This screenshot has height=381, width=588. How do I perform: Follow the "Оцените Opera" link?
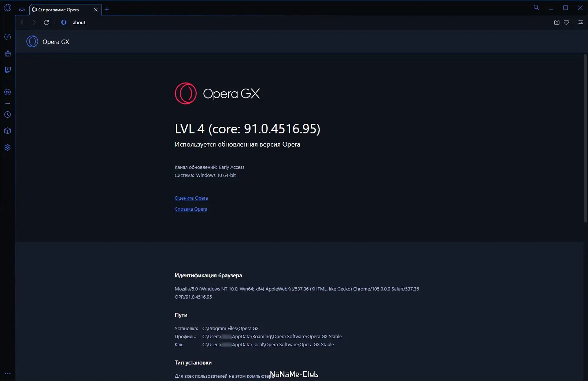[191, 198]
